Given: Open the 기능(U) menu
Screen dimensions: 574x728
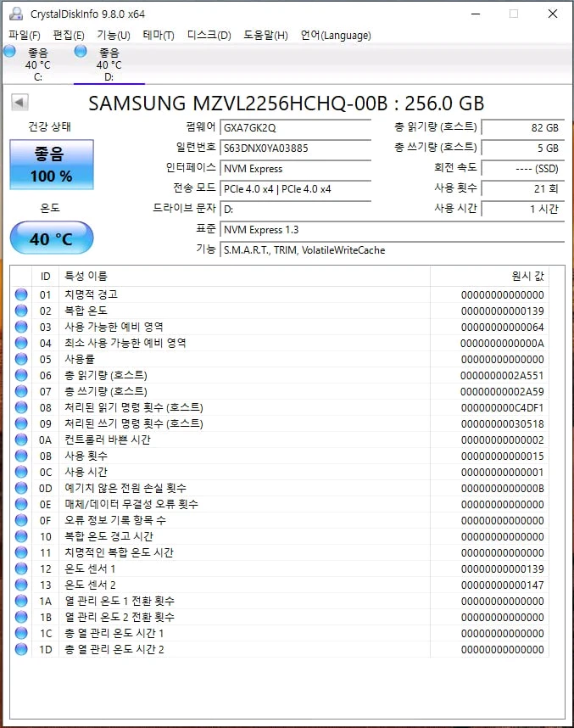Looking at the screenshot, I should point(114,36).
